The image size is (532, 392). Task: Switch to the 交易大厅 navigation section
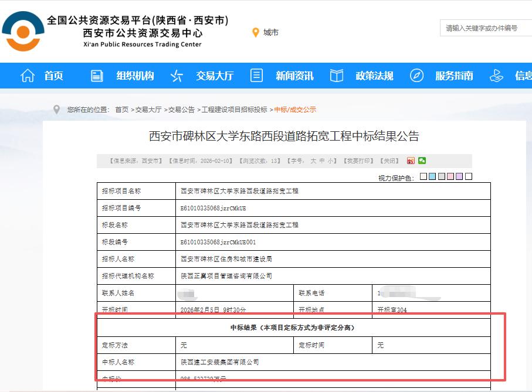pyautogui.click(x=214, y=76)
